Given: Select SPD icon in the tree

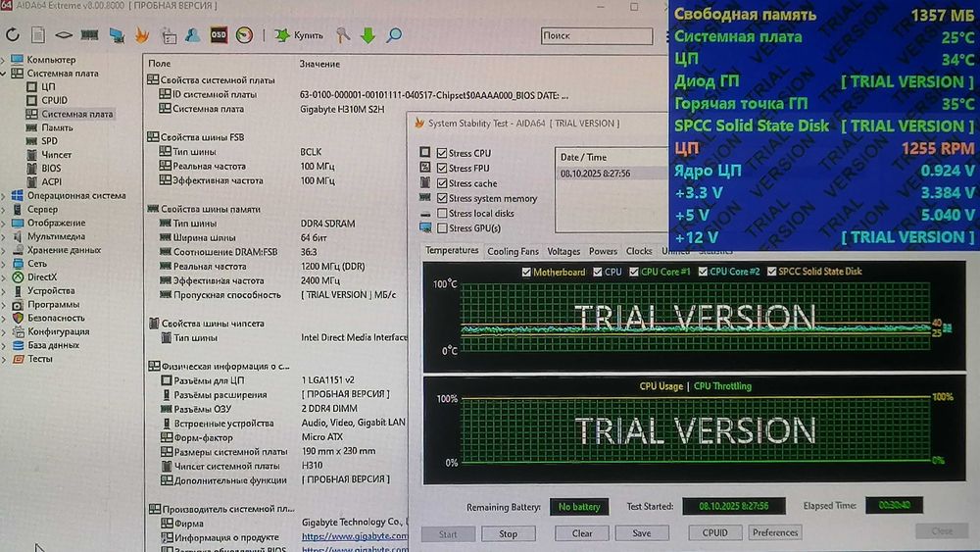Looking at the screenshot, I should [x=32, y=141].
